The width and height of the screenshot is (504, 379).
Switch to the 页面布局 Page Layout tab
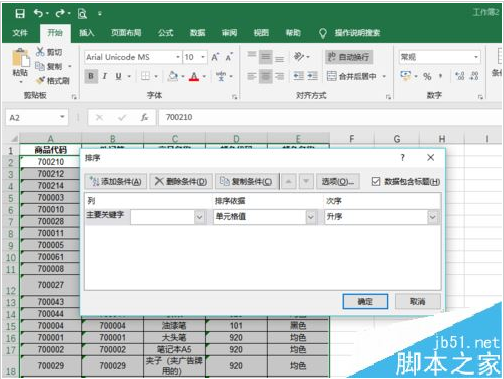pyautogui.click(x=126, y=33)
